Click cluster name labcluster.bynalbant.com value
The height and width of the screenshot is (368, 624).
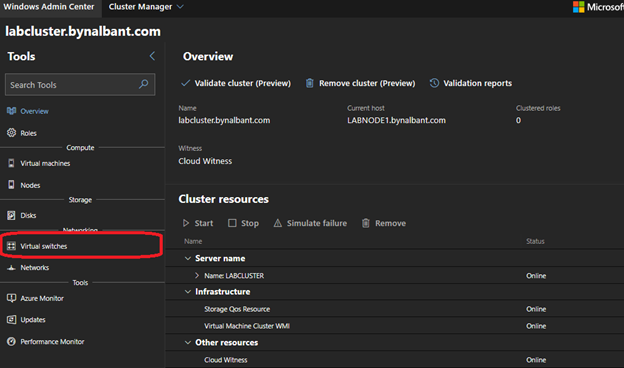224,120
